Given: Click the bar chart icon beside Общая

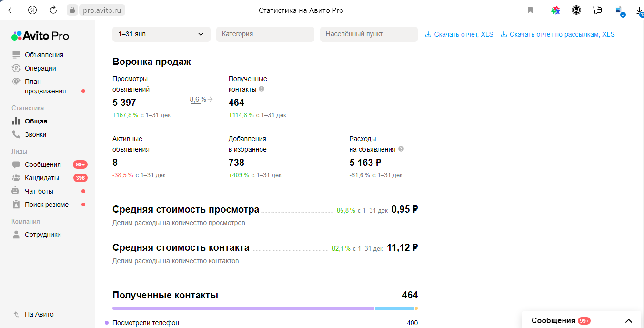Looking at the screenshot, I should coord(17,121).
